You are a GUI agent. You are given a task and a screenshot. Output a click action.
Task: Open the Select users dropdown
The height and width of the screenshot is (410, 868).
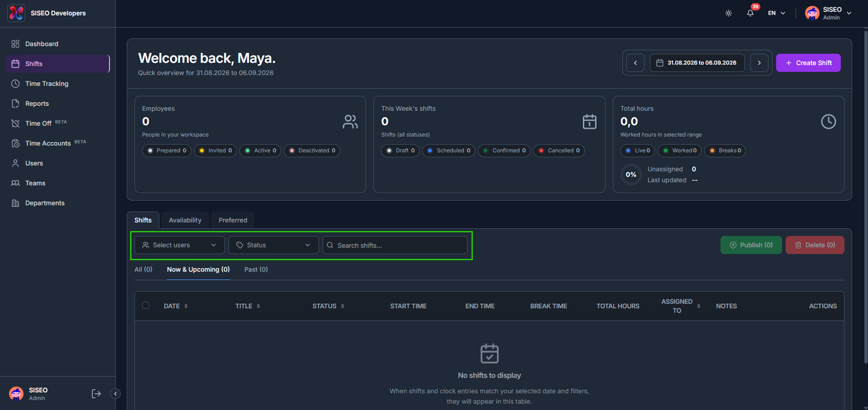(x=180, y=245)
